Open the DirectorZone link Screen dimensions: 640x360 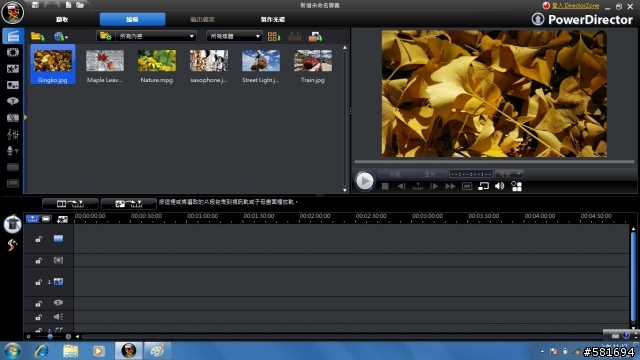(576, 6)
